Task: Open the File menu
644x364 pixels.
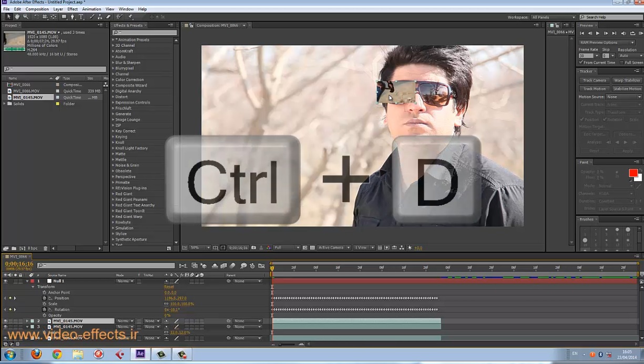Action: tap(6, 9)
